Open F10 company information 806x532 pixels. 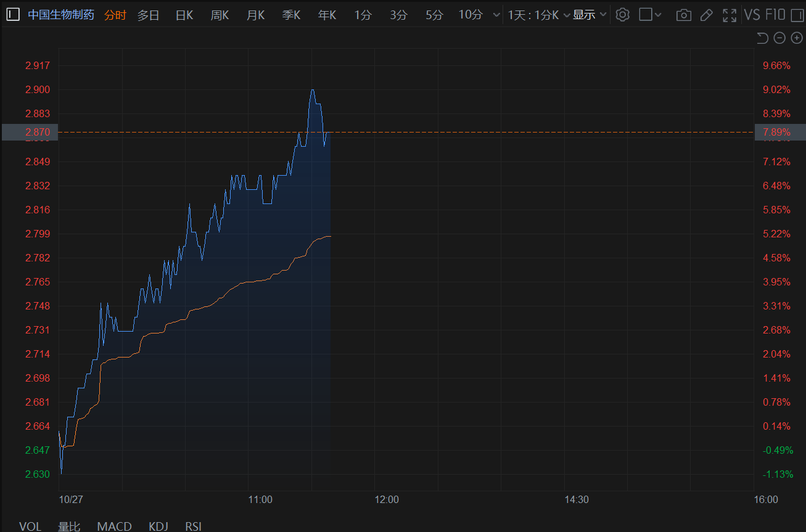coord(775,15)
